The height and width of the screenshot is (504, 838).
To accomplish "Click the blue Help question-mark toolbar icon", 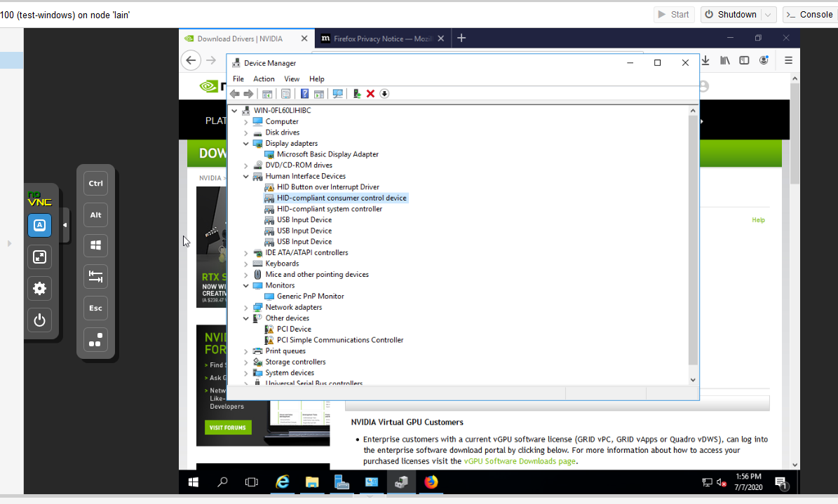I will 304,94.
